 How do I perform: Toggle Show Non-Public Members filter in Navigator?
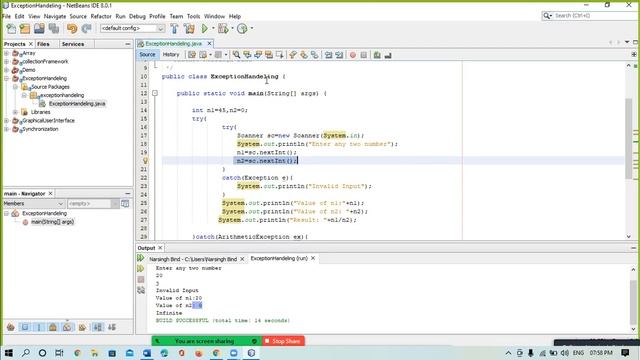[53, 327]
